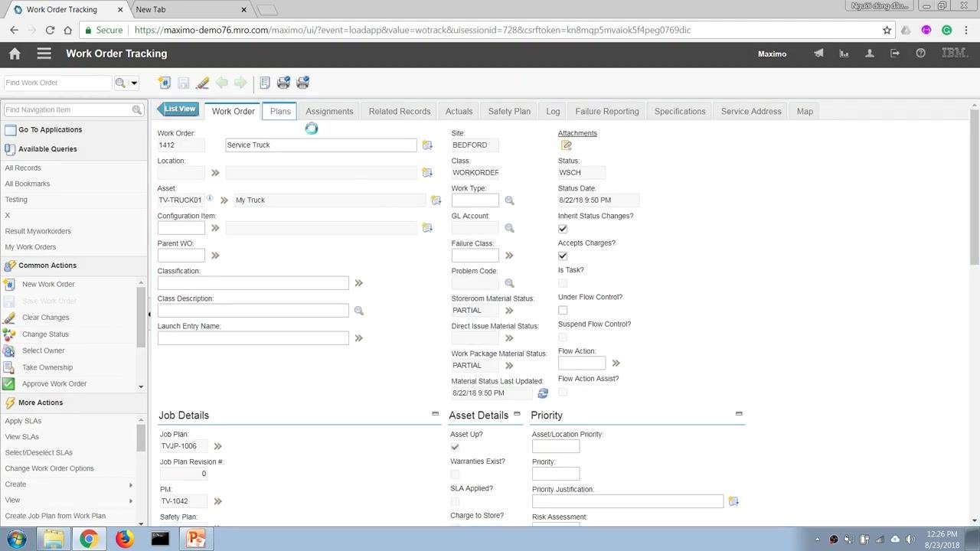The image size is (980, 551).
Task: Expand the Create submenu in More Actions
Action: tap(131, 484)
